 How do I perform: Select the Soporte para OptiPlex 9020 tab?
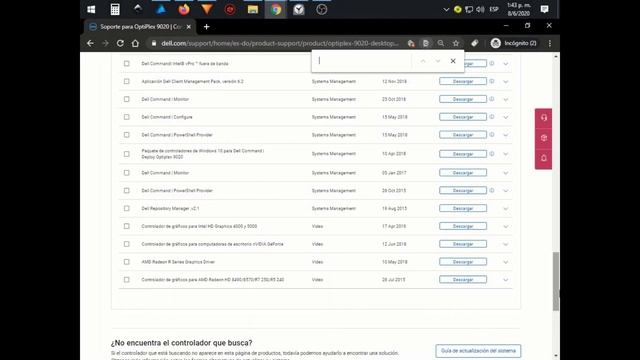pos(140,27)
